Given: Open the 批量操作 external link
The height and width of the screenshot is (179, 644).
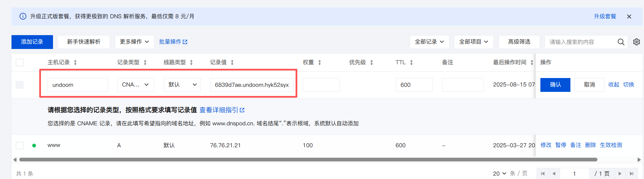Looking at the screenshot, I should coord(173,42).
